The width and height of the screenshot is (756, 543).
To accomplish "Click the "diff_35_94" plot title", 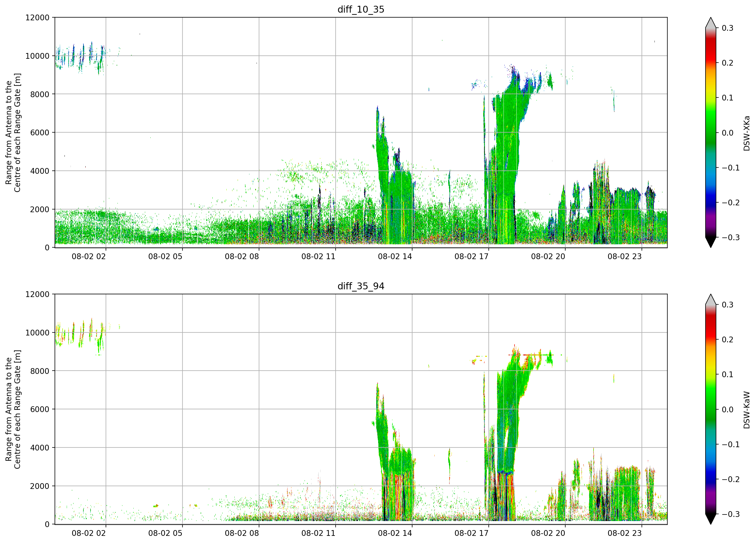I will click(x=361, y=286).
